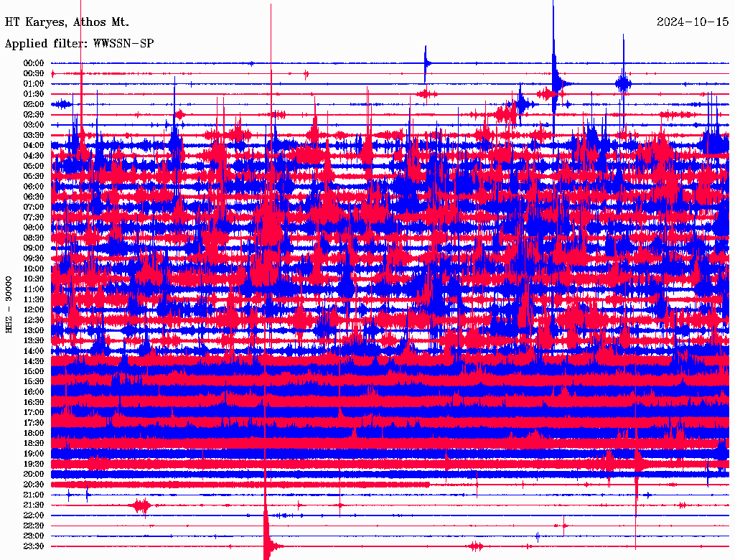
Task: Click the '13:00' time label
Action: click(34, 331)
